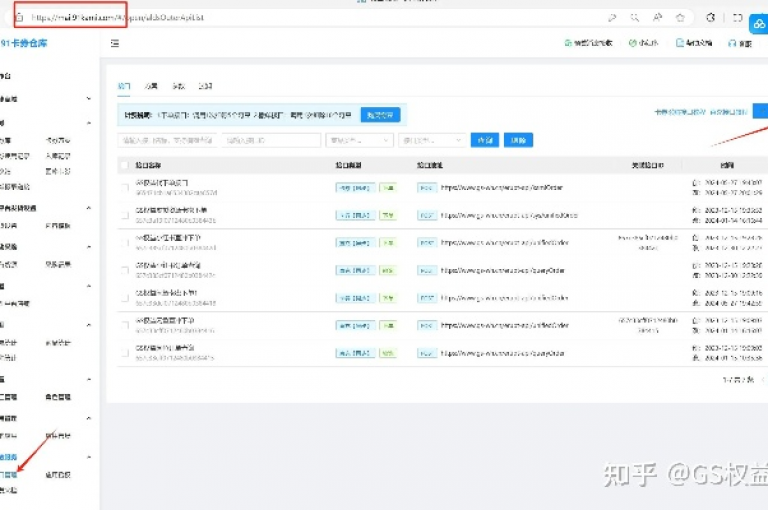Click the blue cloud extension icon
The image size is (768, 510).
[759, 24]
